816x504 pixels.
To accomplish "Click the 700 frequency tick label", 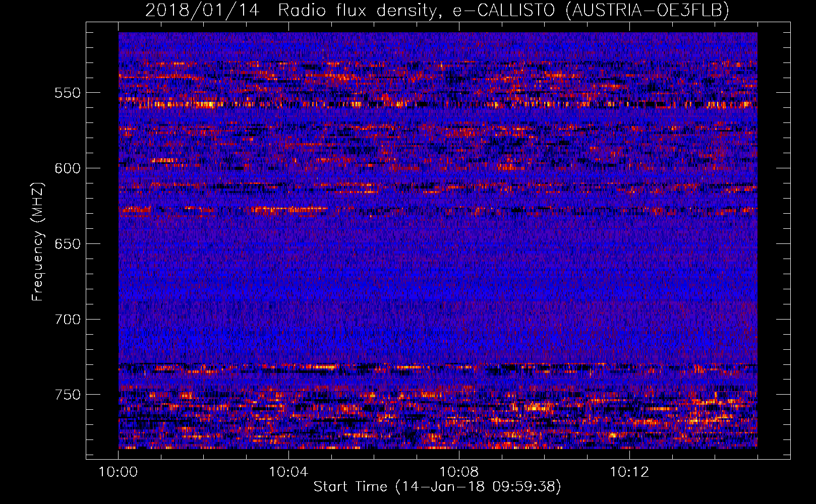I will 68,319.
